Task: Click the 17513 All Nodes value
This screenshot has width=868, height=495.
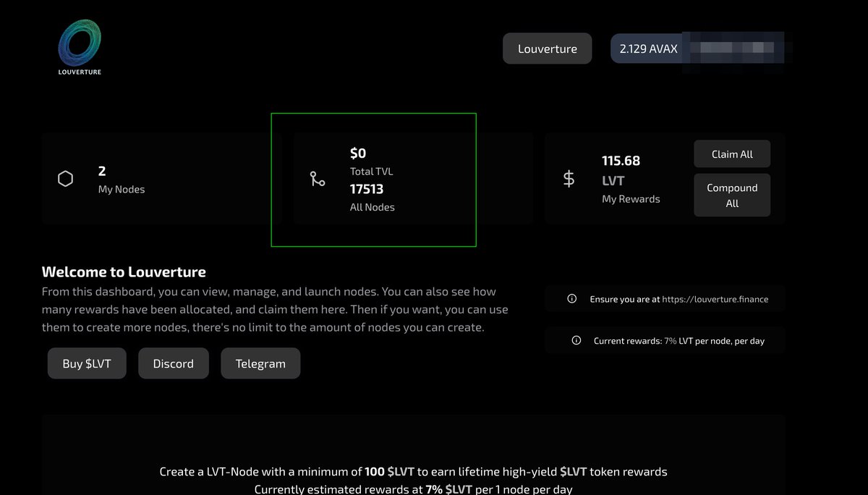Action: [x=367, y=189]
